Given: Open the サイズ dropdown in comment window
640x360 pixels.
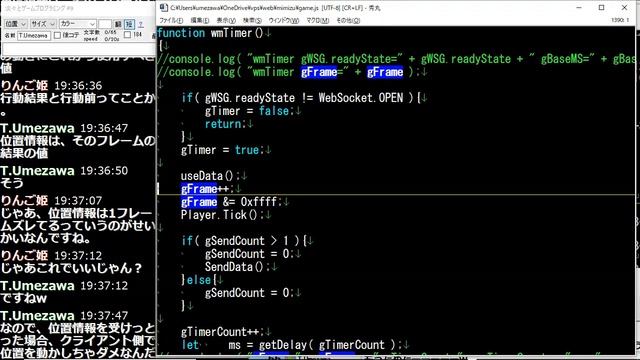Looking at the screenshot, I should 43,24.
